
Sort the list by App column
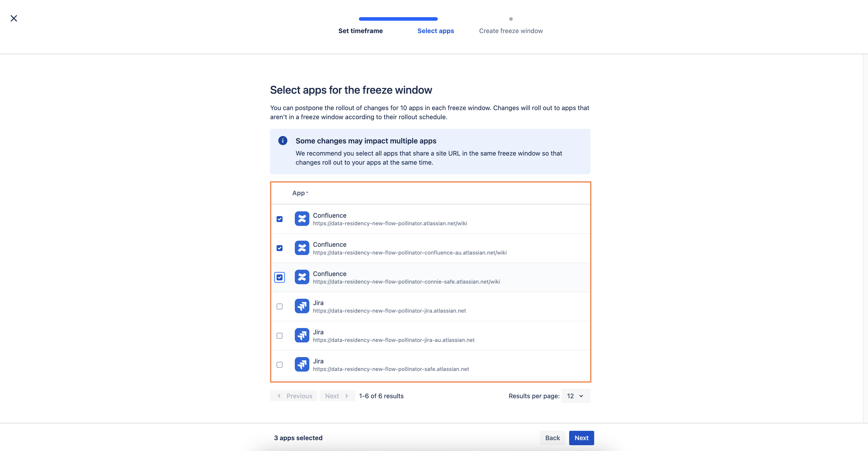click(300, 193)
